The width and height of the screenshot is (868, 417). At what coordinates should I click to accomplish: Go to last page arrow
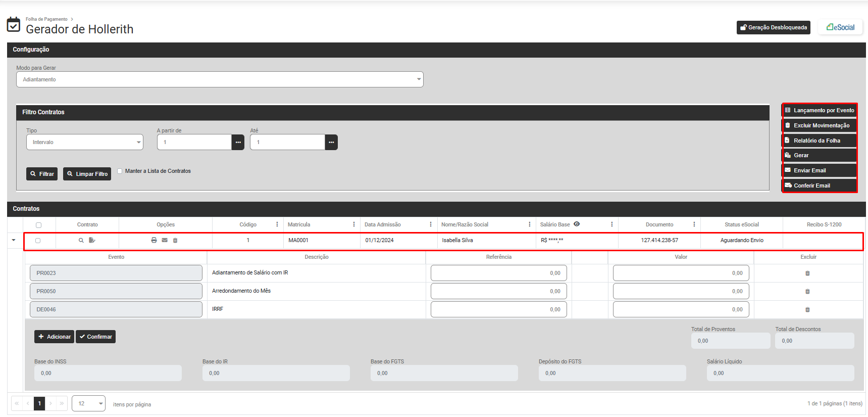62,403
